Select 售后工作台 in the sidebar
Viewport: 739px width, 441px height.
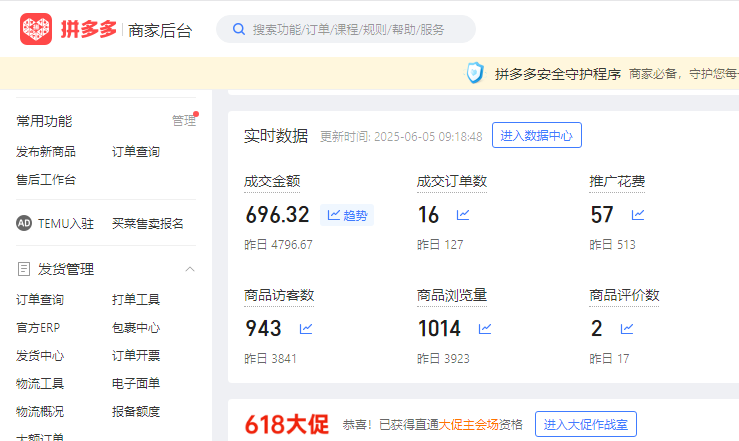(x=46, y=180)
